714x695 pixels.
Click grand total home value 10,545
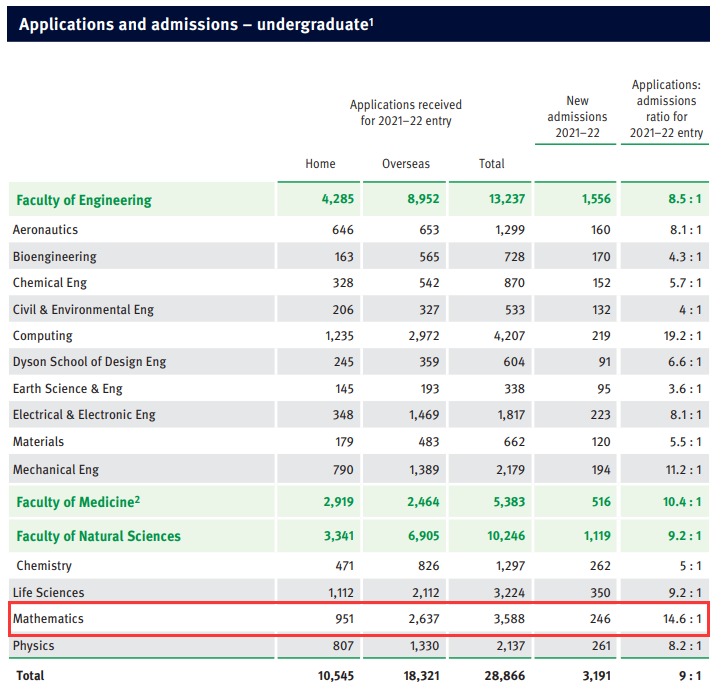tap(336, 676)
